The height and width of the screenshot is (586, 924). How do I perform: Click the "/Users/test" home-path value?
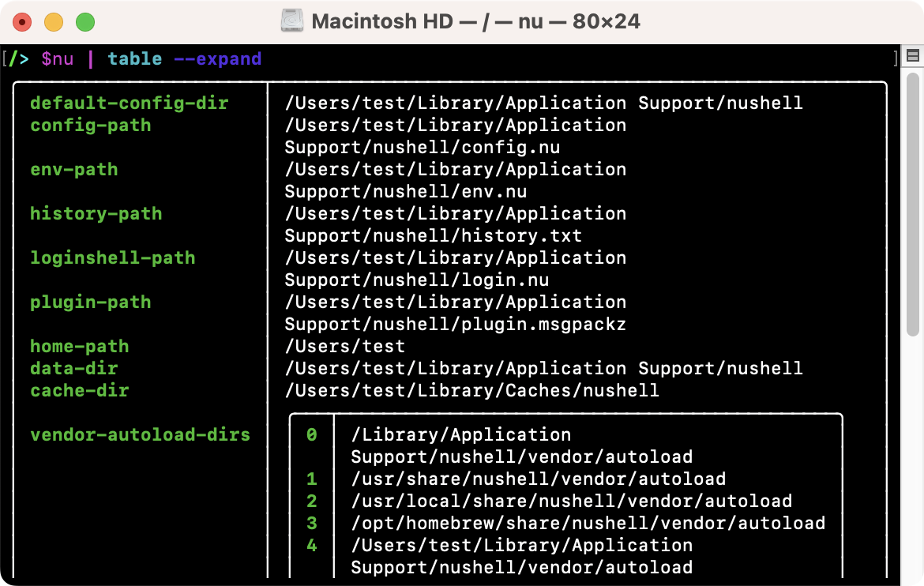click(344, 347)
